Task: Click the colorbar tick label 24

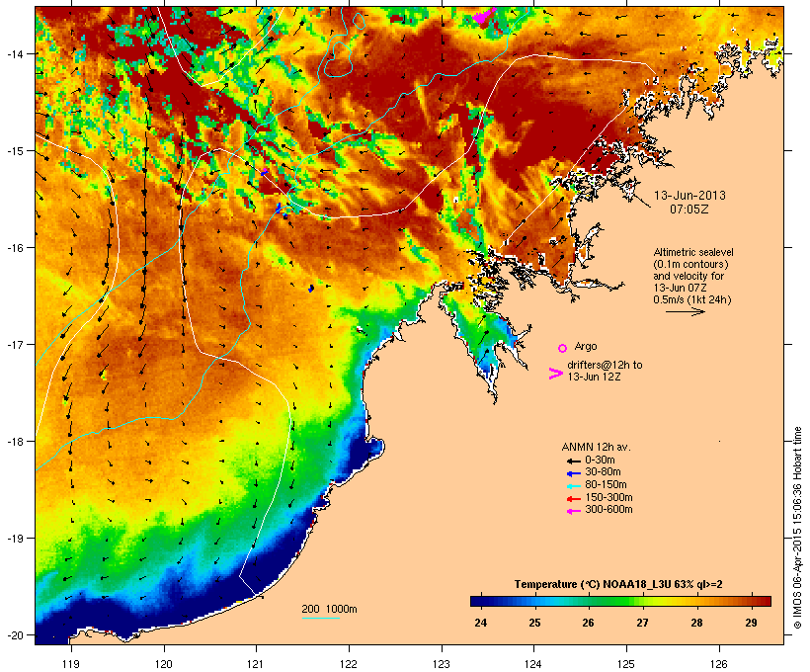Action: pos(480,623)
